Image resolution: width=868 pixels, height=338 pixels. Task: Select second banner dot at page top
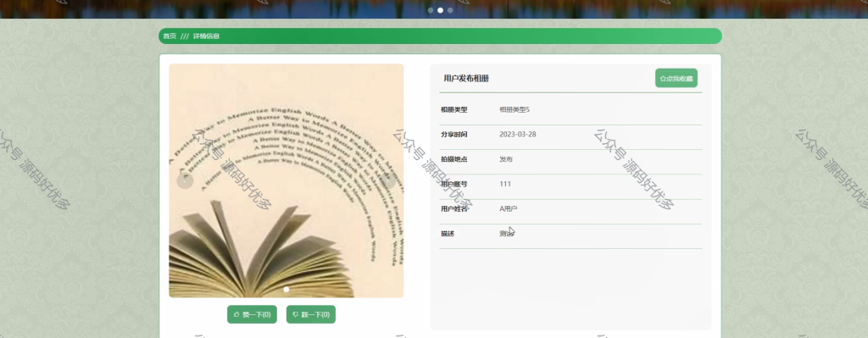pos(440,10)
